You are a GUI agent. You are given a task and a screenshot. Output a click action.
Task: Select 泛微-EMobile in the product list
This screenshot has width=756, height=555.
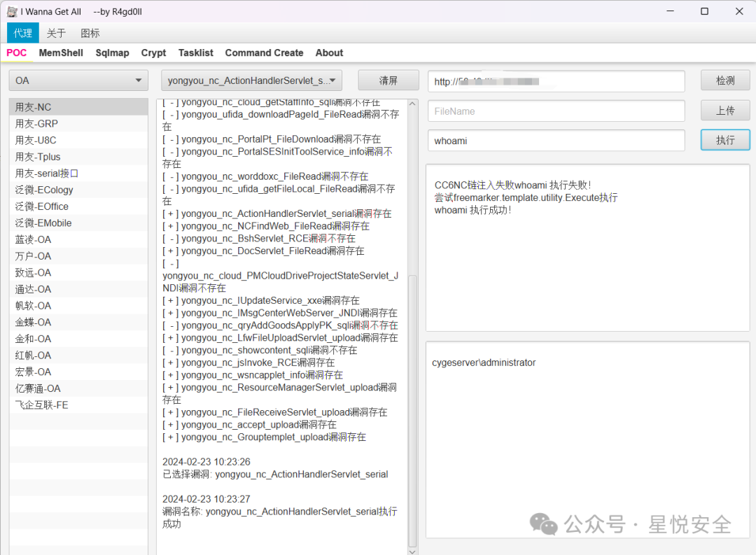pyautogui.click(x=78, y=223)
